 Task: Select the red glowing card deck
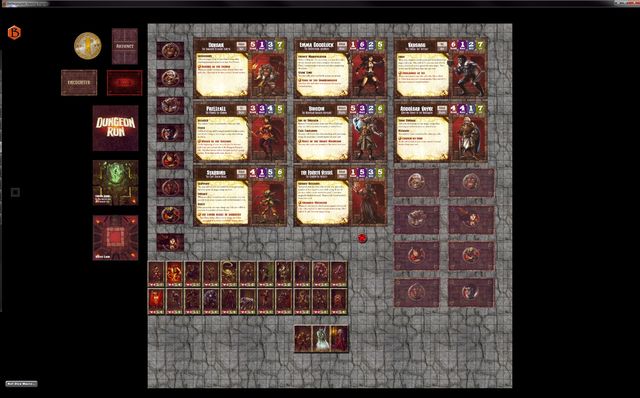(x=124, y=82)
